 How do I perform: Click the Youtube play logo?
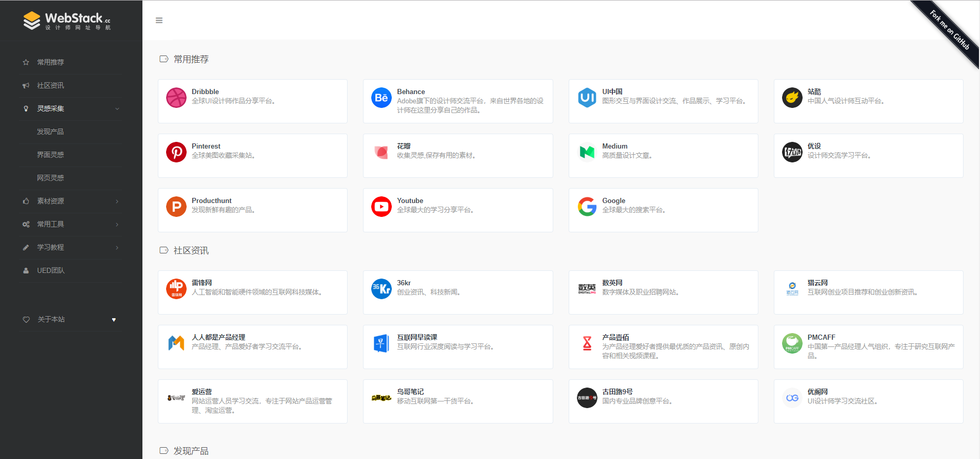pos(382,207)
